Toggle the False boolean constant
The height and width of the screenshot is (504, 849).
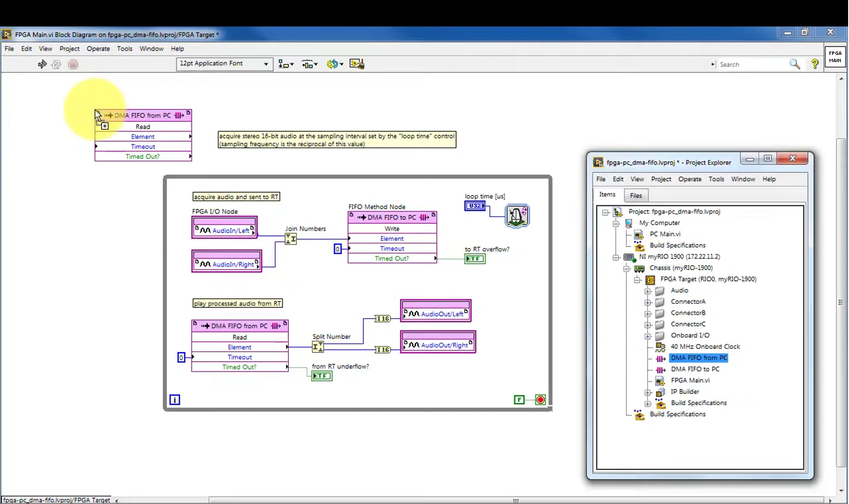519,400
